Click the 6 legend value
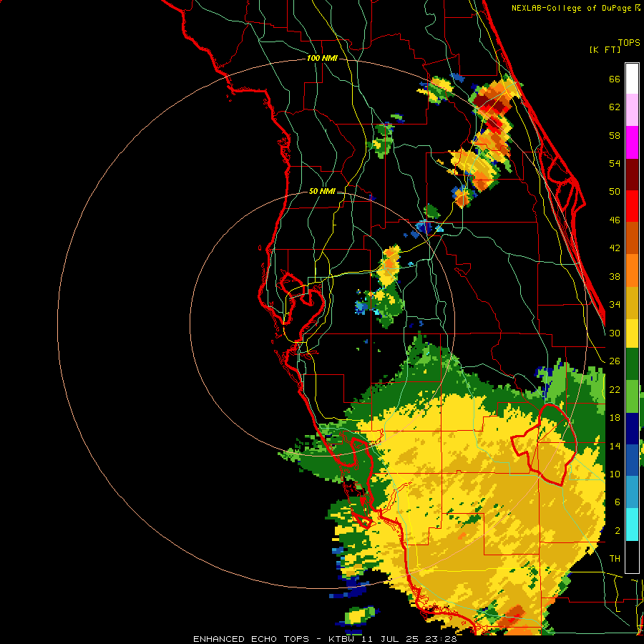Image resolution: width=644 pixels, height=644 pixels. (618, 502)
